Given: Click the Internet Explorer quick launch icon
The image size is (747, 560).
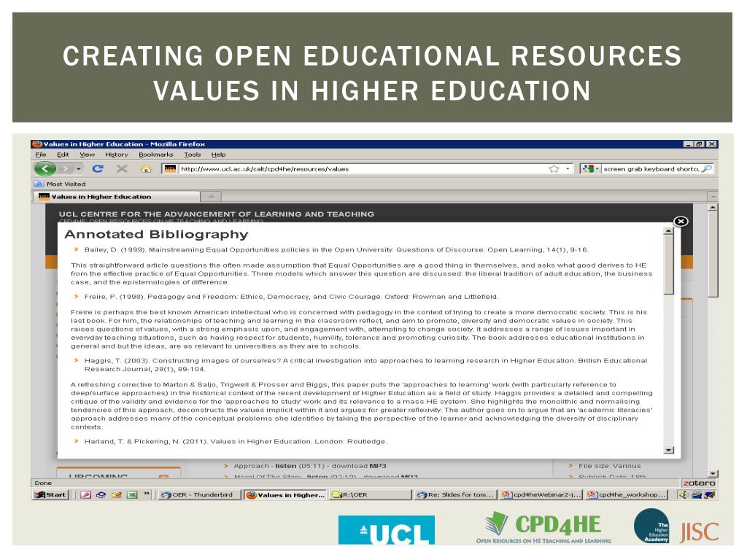Looking at the screenshot, I should click(x=101, y=495).
